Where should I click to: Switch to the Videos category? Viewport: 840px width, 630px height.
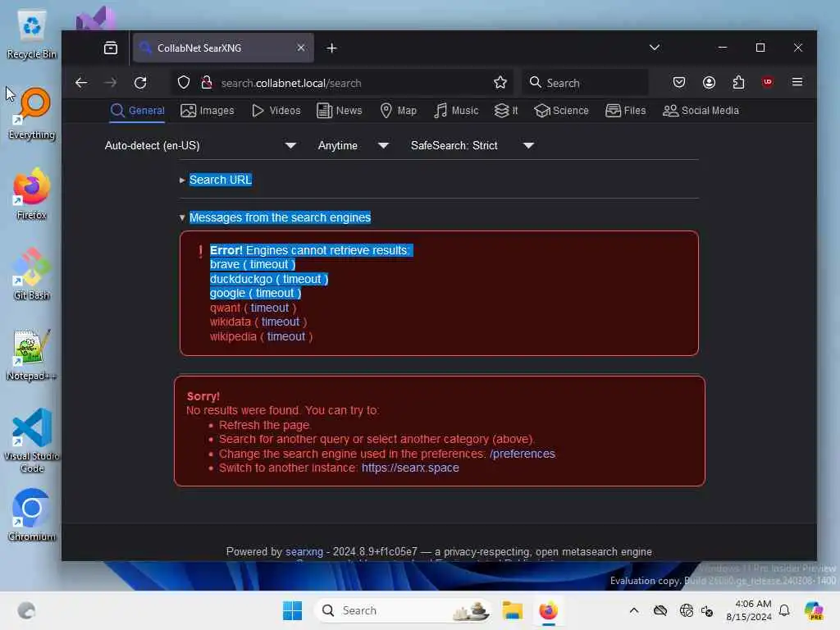pos(276,111)
